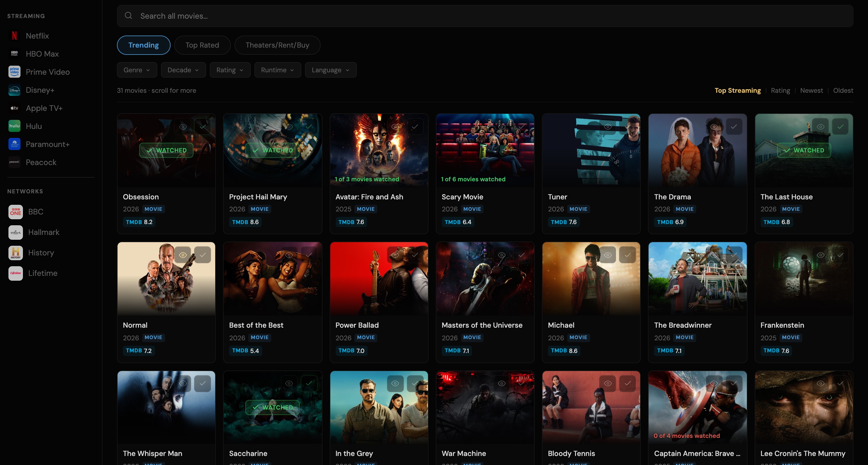This screenshot has height=465, width=868.
Task: Switch to the Top Rated tab
Action: pos(202,45)
